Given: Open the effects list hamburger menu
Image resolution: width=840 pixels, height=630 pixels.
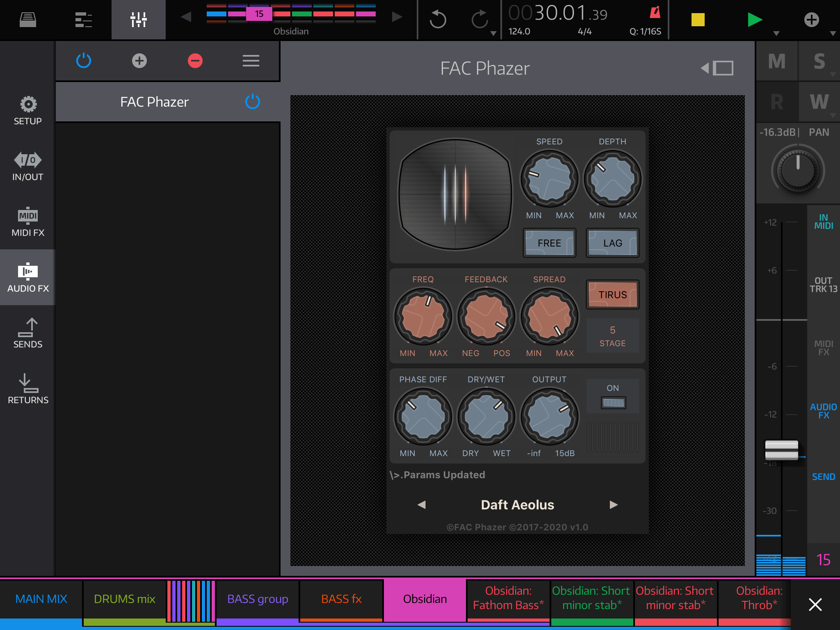Looking at the screenshot, I should pyautogui.click(x=251, y=61).
